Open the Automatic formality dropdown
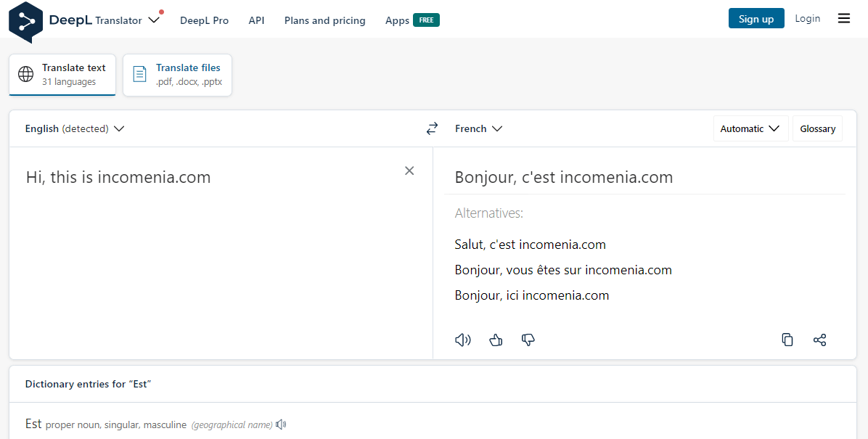Image resolution: width=868 pixels, height=439 pixels. click(750, 128)
